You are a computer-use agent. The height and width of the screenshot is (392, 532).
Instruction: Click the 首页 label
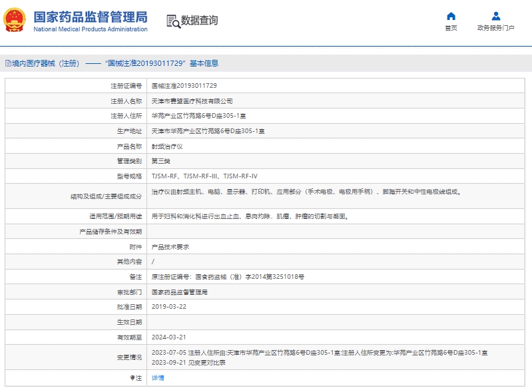451,28
